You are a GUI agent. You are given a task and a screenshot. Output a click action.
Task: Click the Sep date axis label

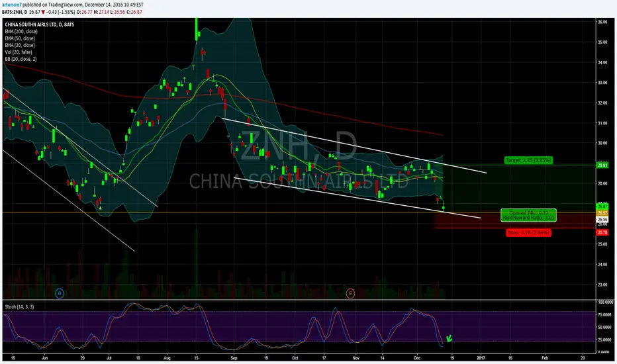(x=234, y=358)
